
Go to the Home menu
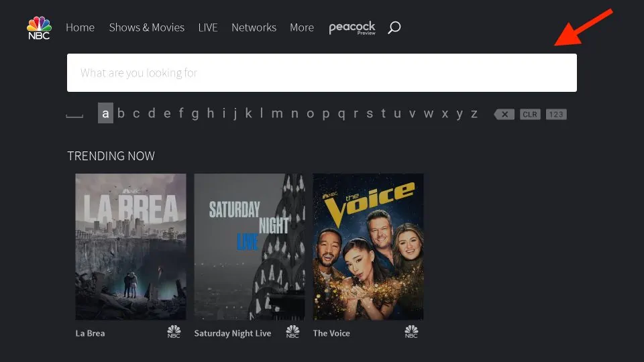80,27
